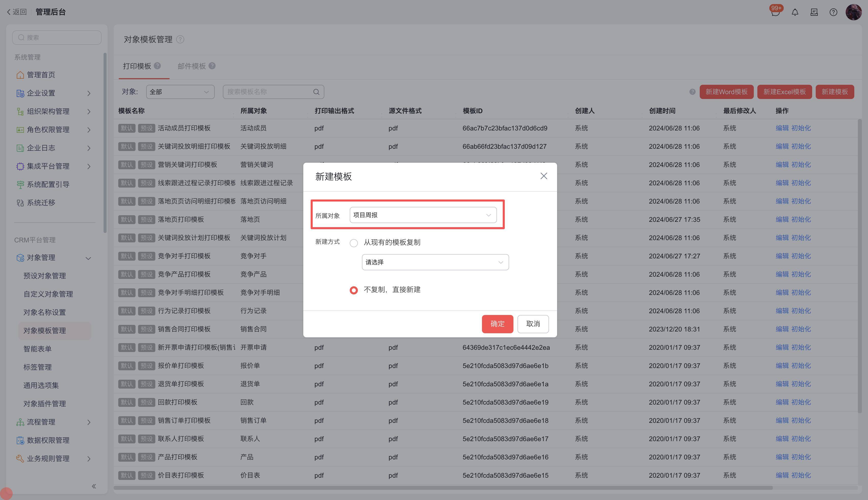Switch to the 邮件模板 tab

pyautogui.click(x=192, y=66)
